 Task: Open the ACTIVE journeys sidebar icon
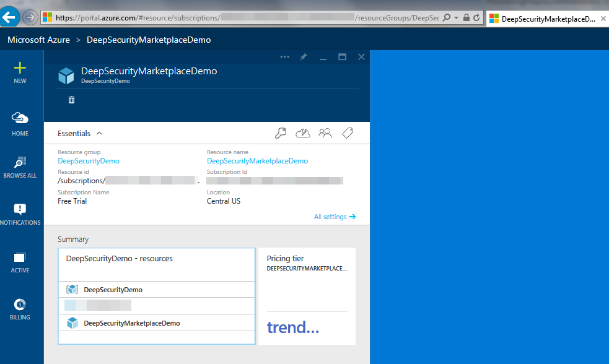[x=20, y=258]
